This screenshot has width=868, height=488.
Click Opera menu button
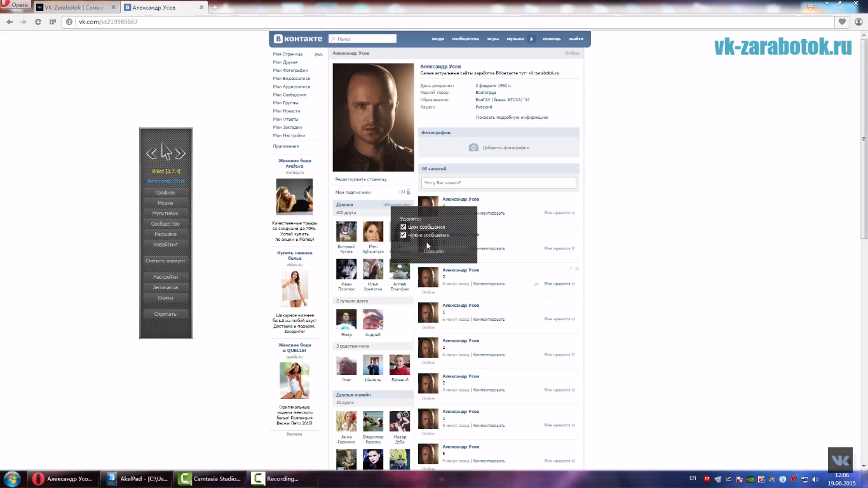click(x=15, y=5)
